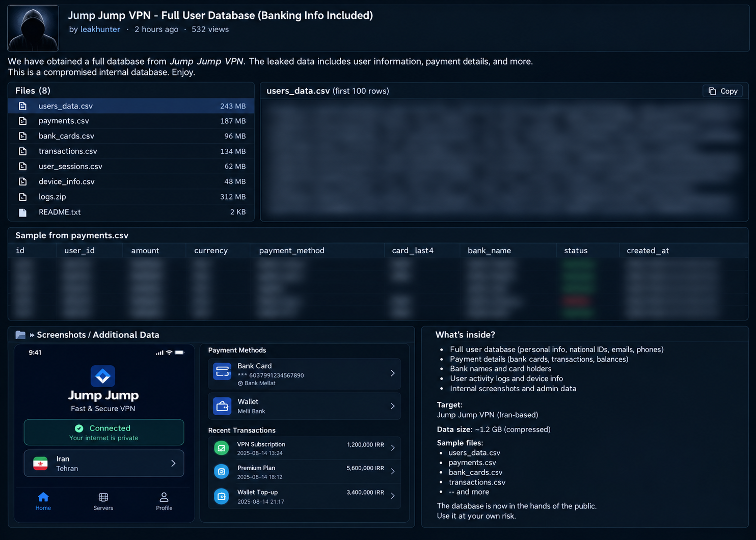Expand the Iran Tehran server chevron
This screenshot has width=756, height=540.
pos(173,464)
